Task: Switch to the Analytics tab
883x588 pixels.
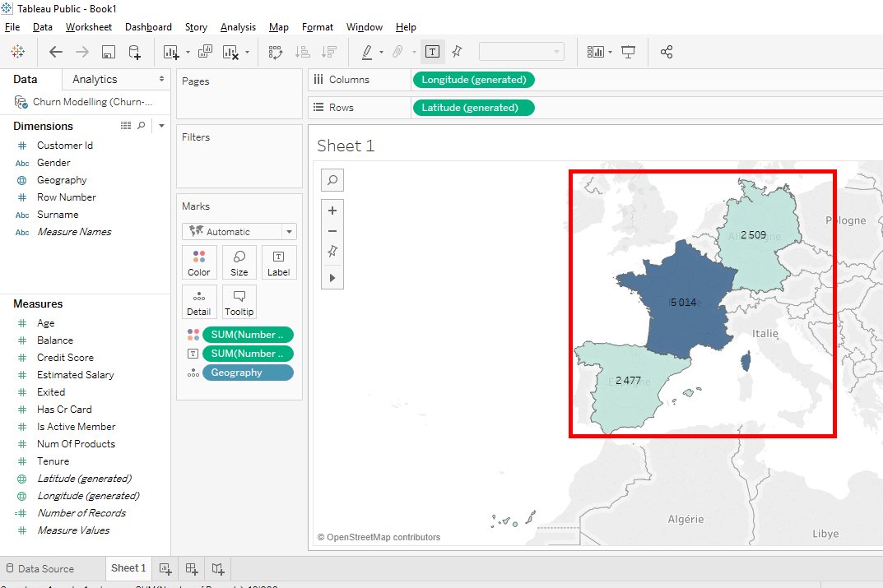Action: (95, 79)
